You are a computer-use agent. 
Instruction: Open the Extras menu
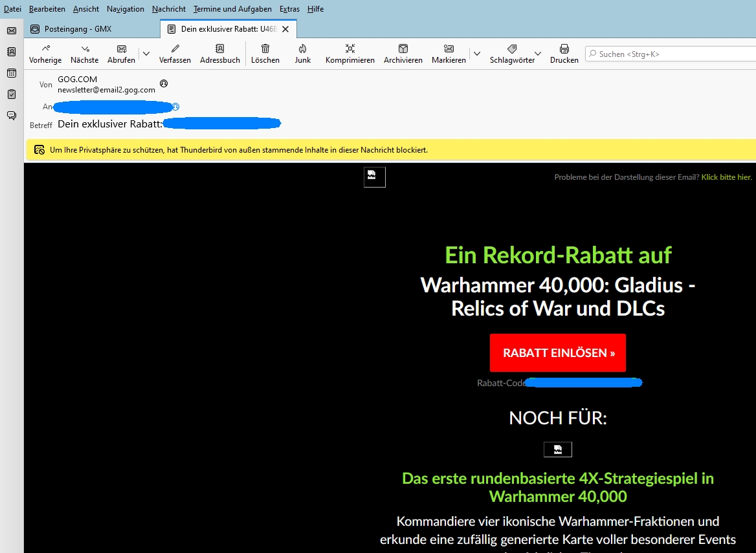(289, 8)
